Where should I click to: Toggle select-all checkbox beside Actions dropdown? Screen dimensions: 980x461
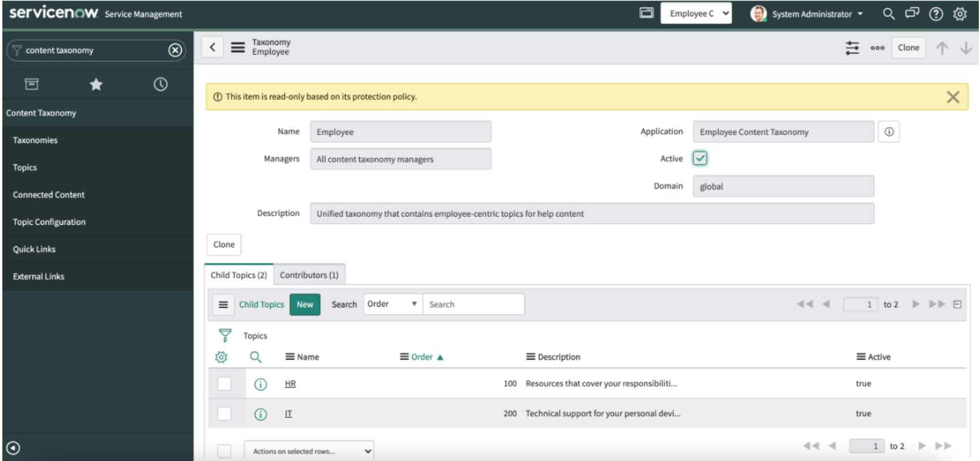point(224,451)
